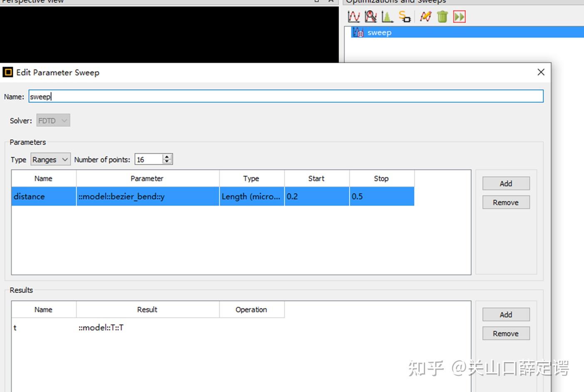Click the number of points down arrow

(167, 162)
